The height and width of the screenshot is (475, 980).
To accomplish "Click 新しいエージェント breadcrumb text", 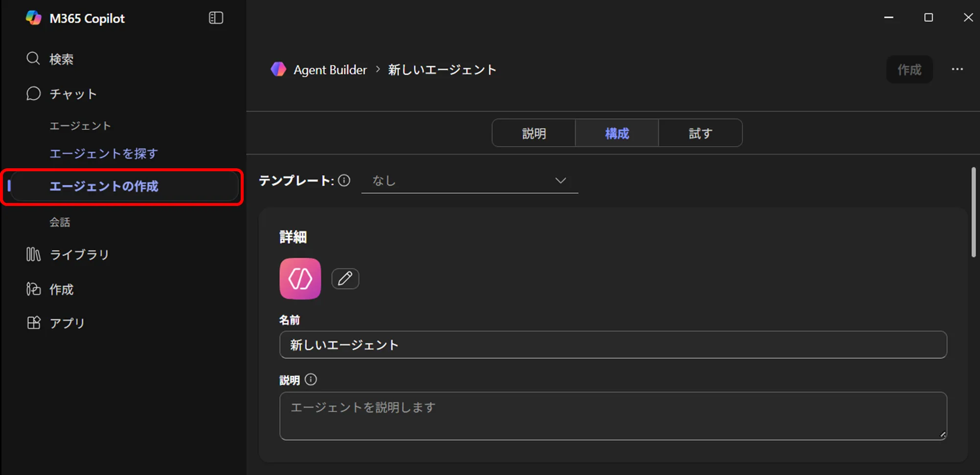I will click(442, 70).
